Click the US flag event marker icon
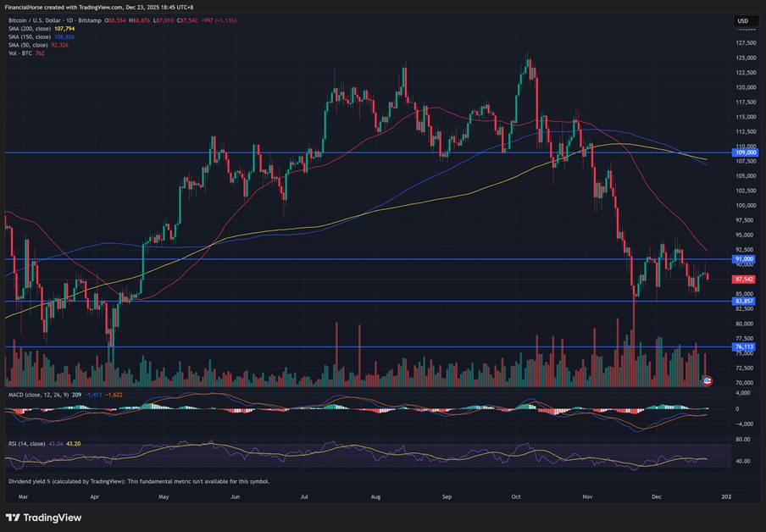Viewport: 766px width, 532px height. point(708,381)
